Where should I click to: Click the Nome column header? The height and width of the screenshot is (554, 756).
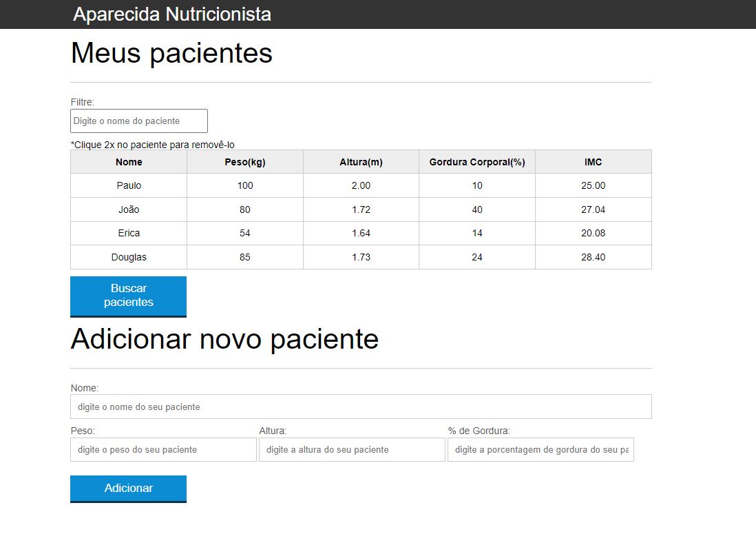click(128, 161)
